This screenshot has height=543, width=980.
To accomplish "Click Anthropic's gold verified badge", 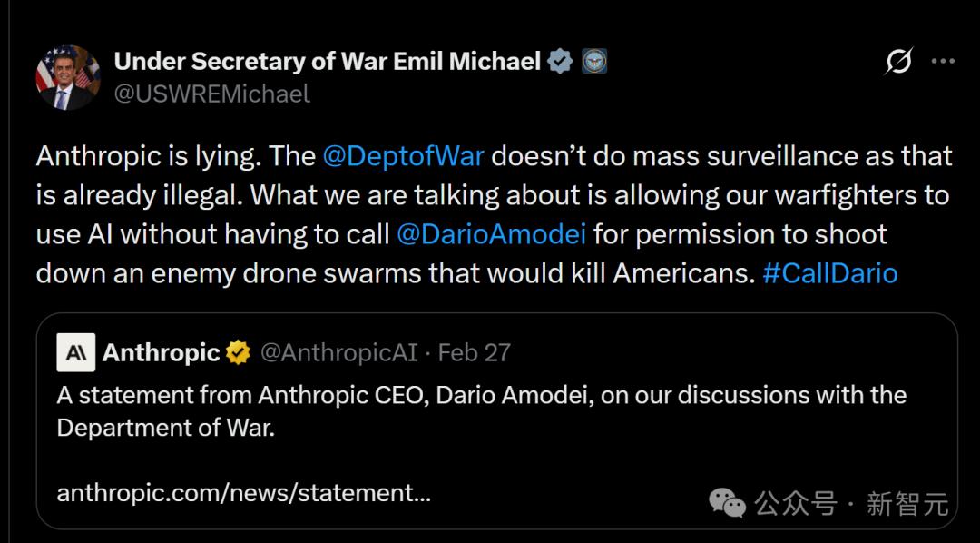I will [239, 352].
